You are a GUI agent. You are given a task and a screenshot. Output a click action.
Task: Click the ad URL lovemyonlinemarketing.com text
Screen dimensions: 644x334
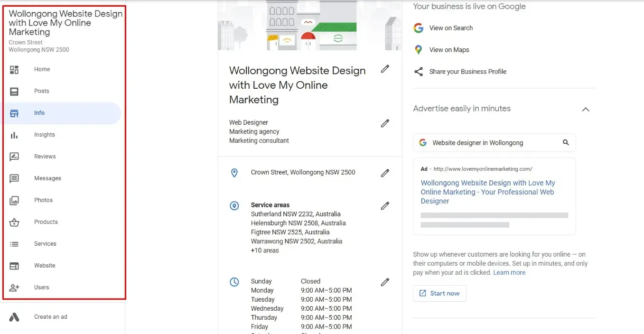(483, 169)
